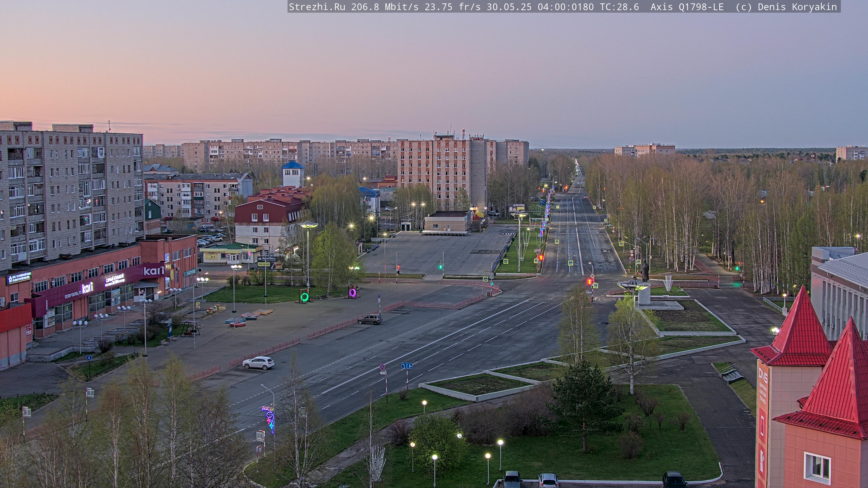This screenshot has height=488, width=868.
Task: Click the "Strezhi.Ru" overlay text
Action: [x=317, y=7]
